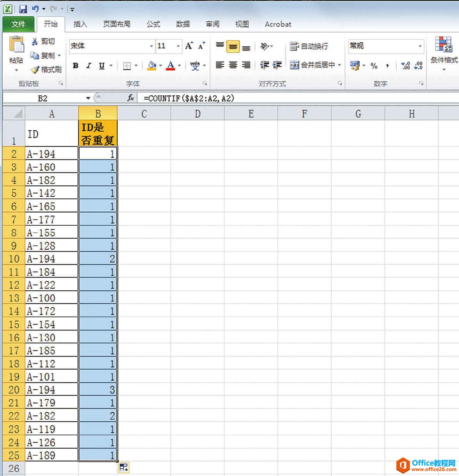Click the accounting number format icon
Screen dimensions: 459x476
pos(355,65)
